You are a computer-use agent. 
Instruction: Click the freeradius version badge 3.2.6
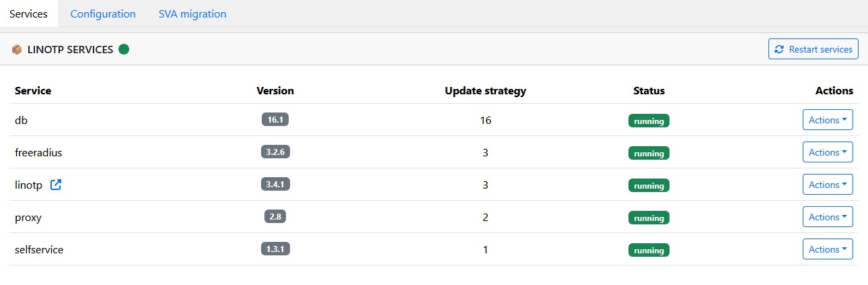(x=275, y=152)
